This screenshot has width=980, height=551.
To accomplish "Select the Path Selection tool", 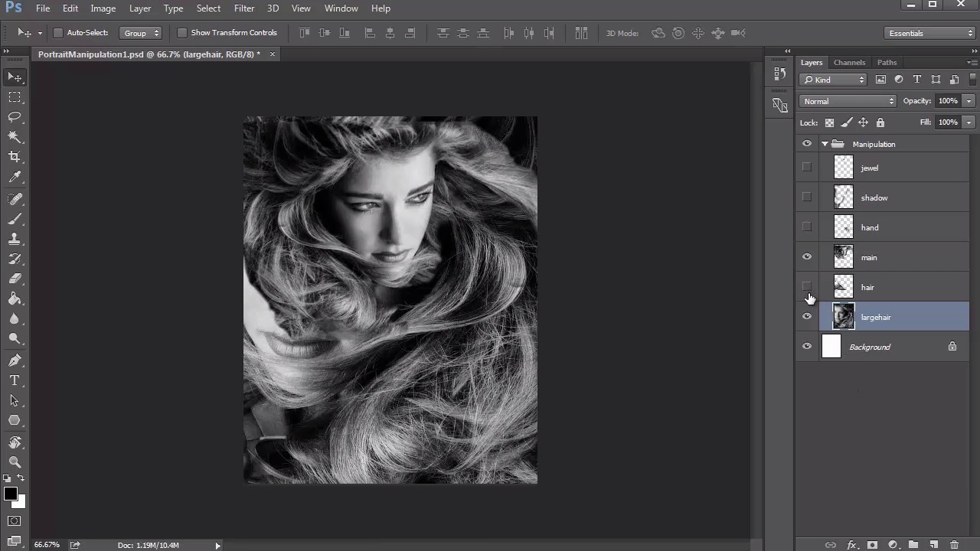I will click(x=15, y=400).
